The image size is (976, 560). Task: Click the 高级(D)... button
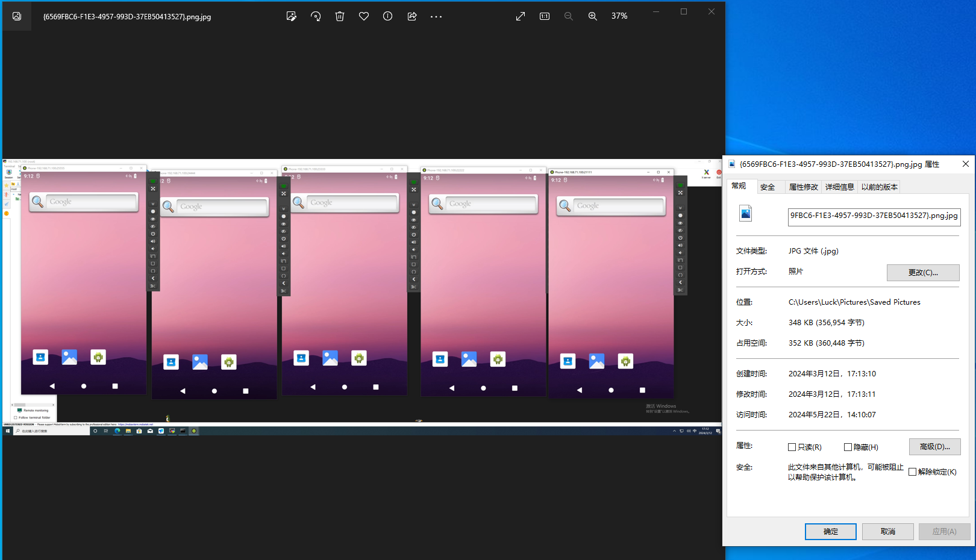point(934,447)
